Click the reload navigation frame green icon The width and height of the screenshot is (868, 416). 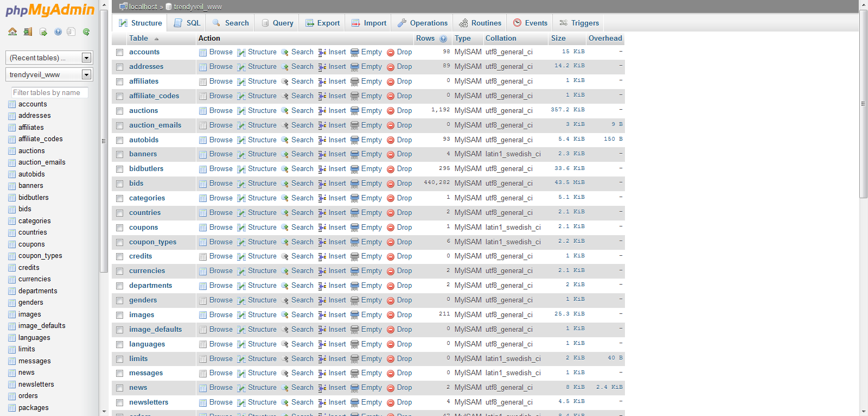[x=86, y=31]
